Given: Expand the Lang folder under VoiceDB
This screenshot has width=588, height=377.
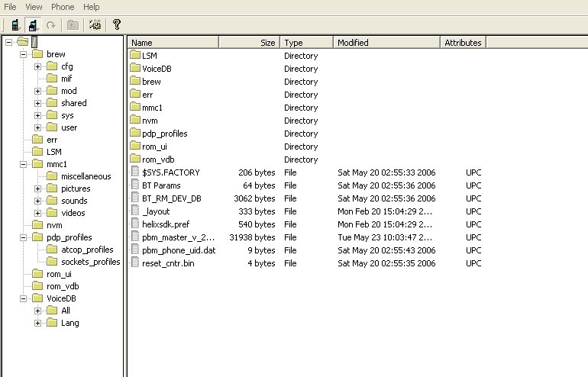Looking at the screenshot, I should pyautogui.click(x=38, y=323).
